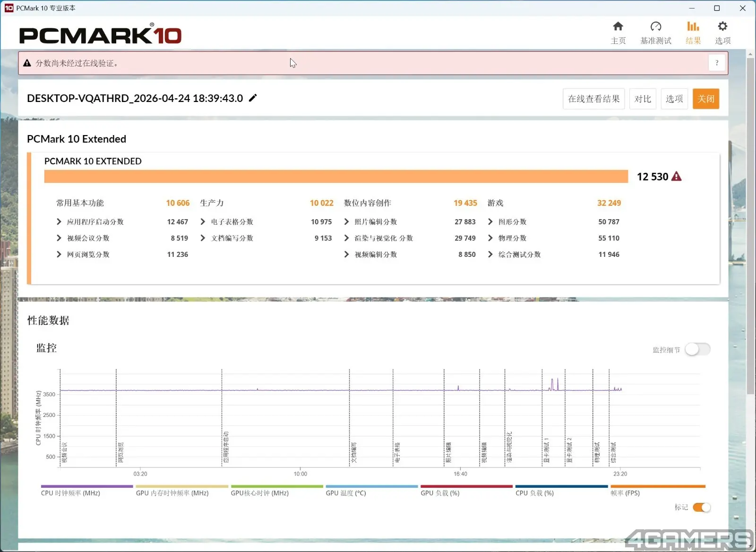Click the orange PCMark 10 Extended score bar

coord(336,177)
